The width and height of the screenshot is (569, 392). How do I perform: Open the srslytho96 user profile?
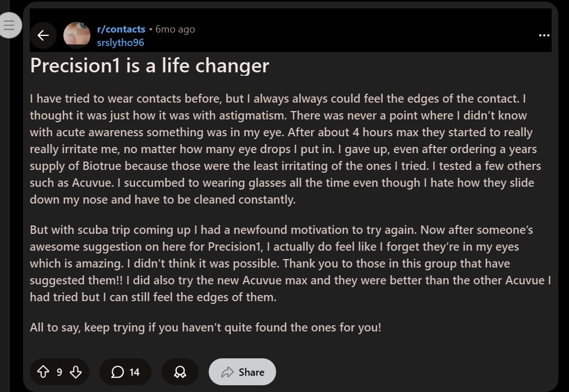pyautogui.click(x=120, y=43)
